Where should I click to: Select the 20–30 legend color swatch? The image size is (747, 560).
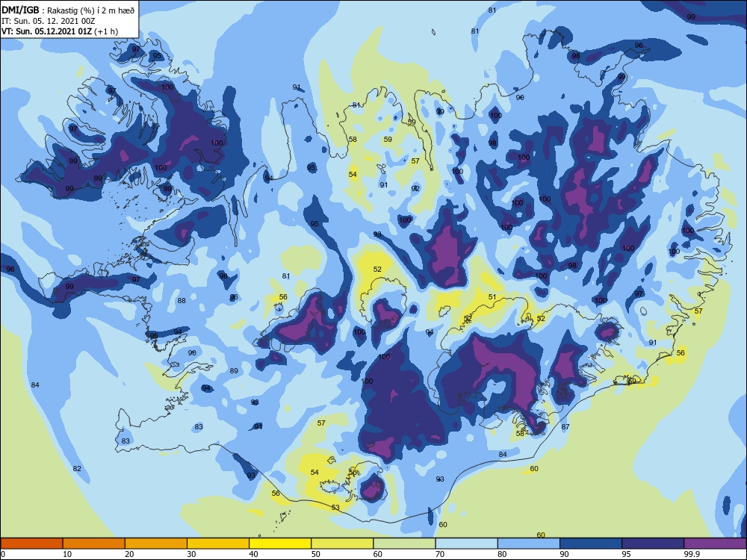[156, 544]
